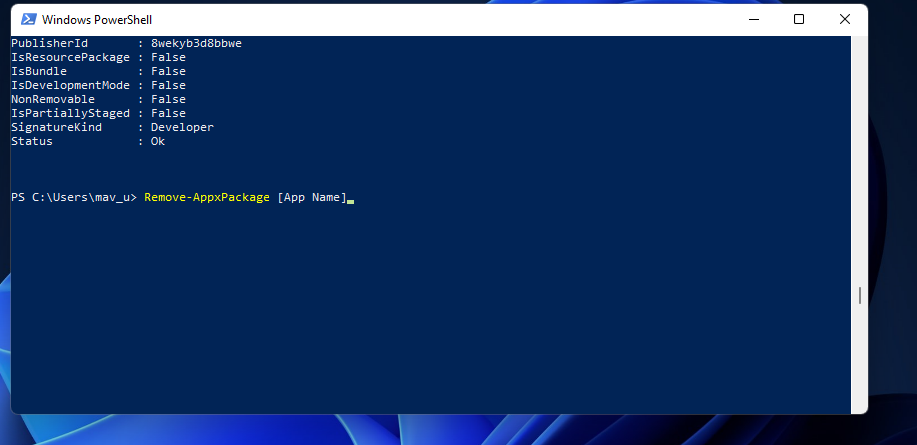Click the IsResourcePackage label
917x445 pixels.
point(70,57)
